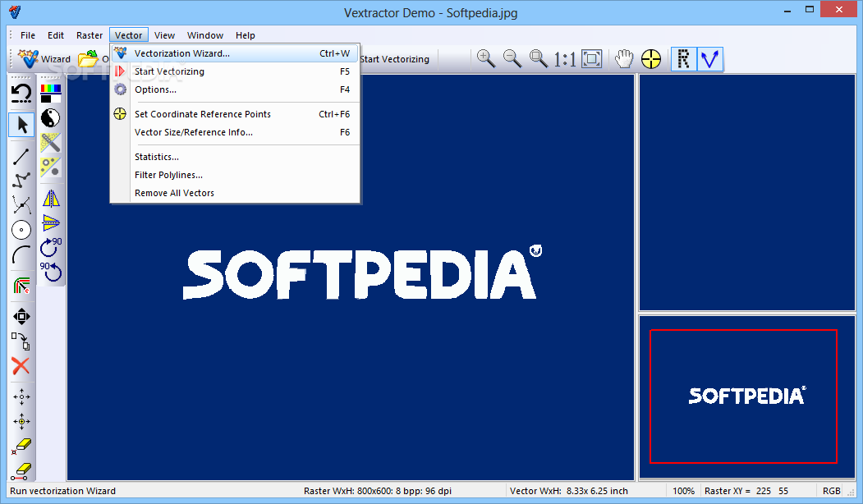The image size is (863, 504).
Task: Close the open Vector menu
Action: (129, 35)
